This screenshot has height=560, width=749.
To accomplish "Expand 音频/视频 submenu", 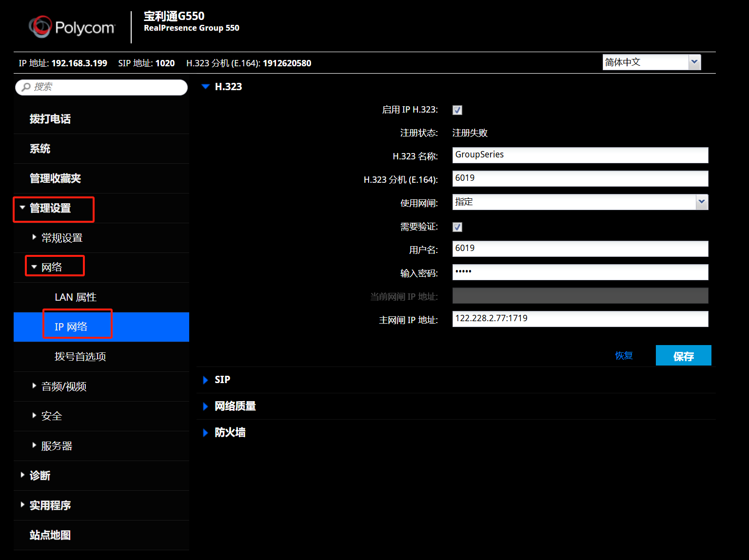I will 63,386.
